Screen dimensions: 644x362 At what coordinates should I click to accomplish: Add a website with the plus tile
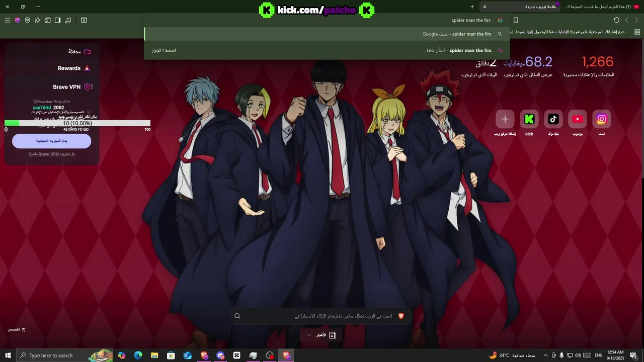505,119
